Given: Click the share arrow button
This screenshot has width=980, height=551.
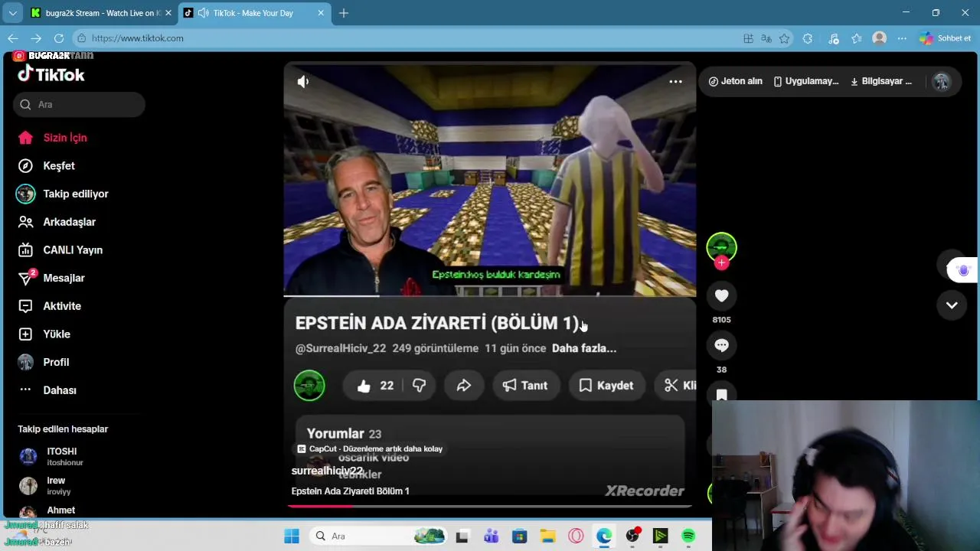Looking at the screenshot, I should [464, 386].
